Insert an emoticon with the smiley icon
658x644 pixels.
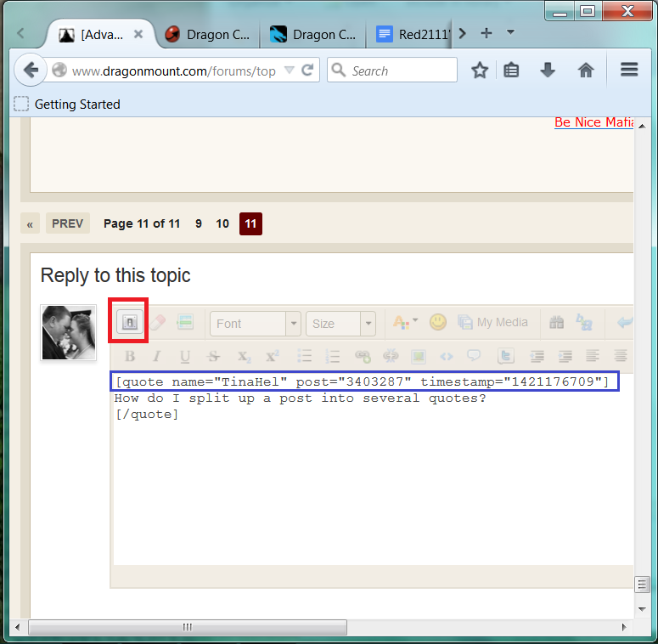pos(438,322)
